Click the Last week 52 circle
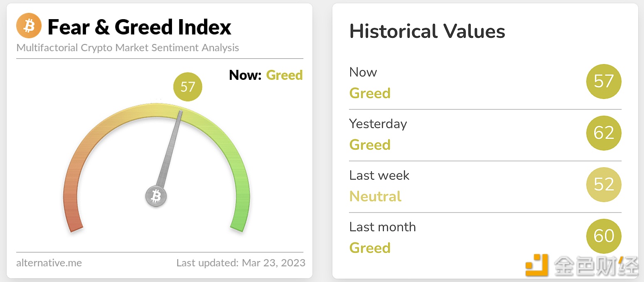Image resolution: width=644 pixels, height=282 pixels. [x=603, y=185]
